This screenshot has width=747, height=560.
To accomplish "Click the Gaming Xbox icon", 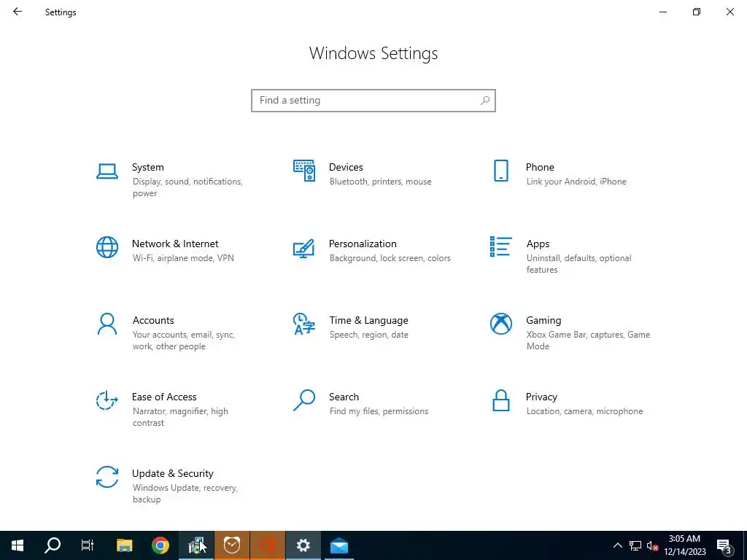I will tap(500, 324).
